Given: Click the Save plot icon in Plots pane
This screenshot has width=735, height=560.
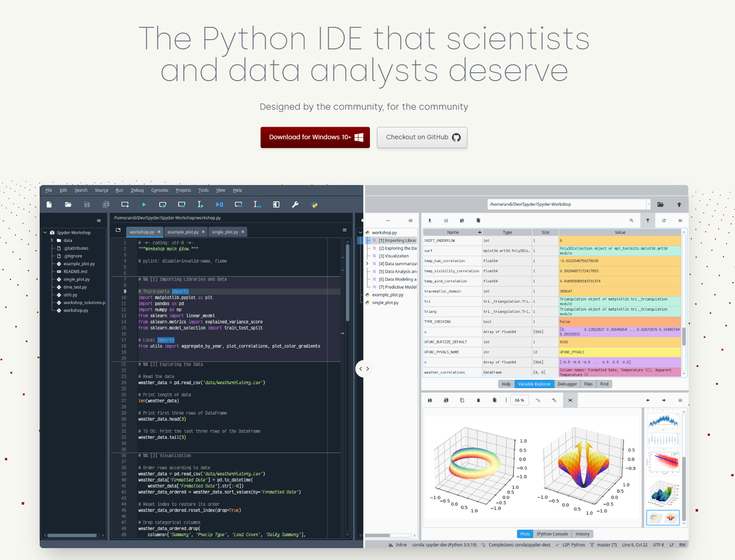Looking at the screenshot, I should tap(429, 400).
